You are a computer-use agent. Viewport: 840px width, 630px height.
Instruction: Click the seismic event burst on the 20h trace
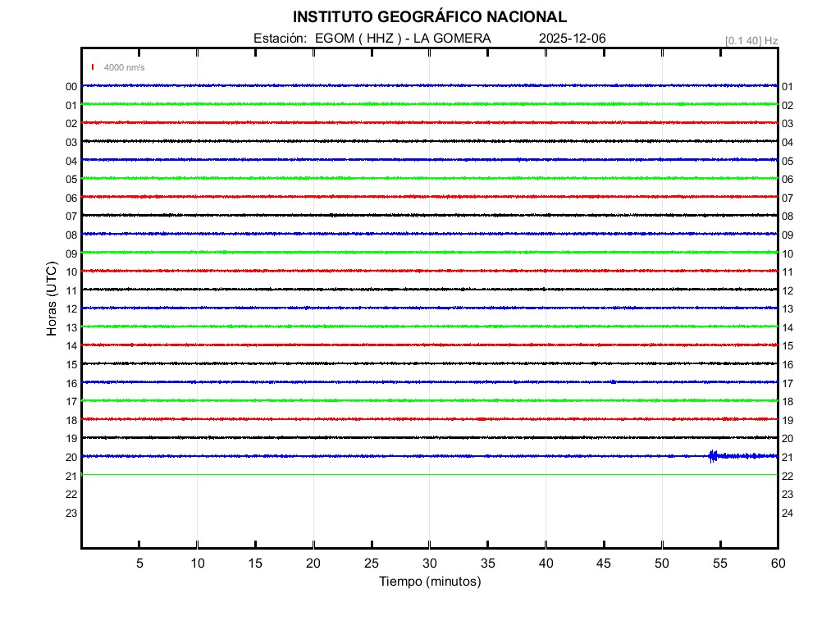point(713,456)
